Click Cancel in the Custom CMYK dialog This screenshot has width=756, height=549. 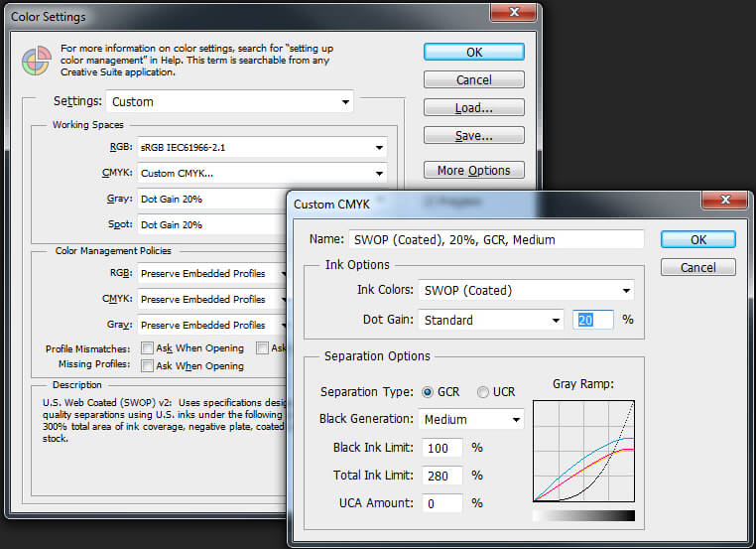coord(697,267)
